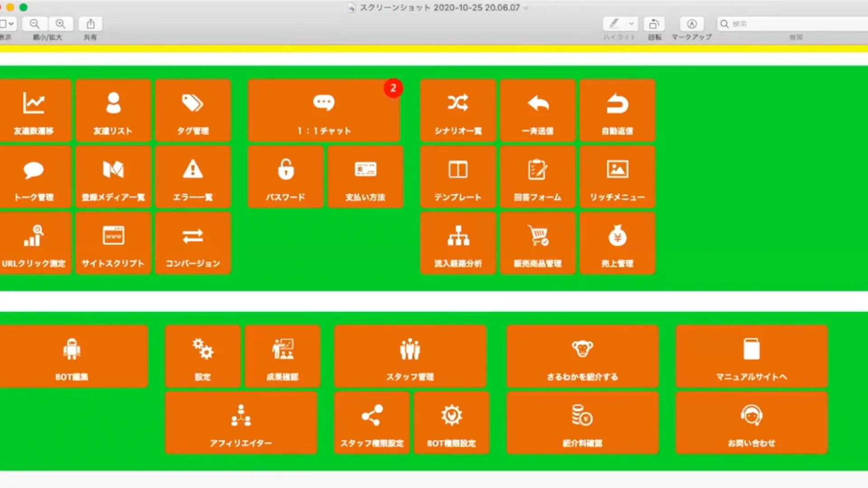Toggle the Markup toolbar button
Viewport: 868px width, 488px height.
pos(692,24)
